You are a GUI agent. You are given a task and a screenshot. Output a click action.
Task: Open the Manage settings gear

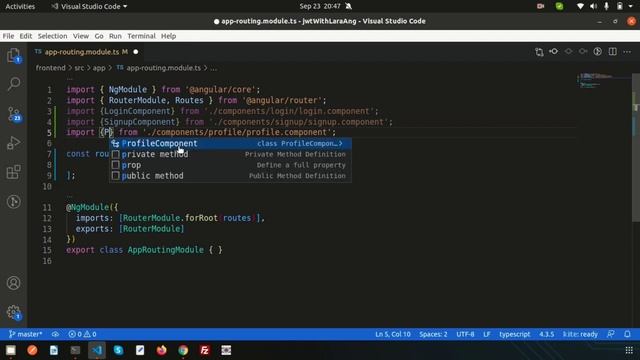click(13, 312)
